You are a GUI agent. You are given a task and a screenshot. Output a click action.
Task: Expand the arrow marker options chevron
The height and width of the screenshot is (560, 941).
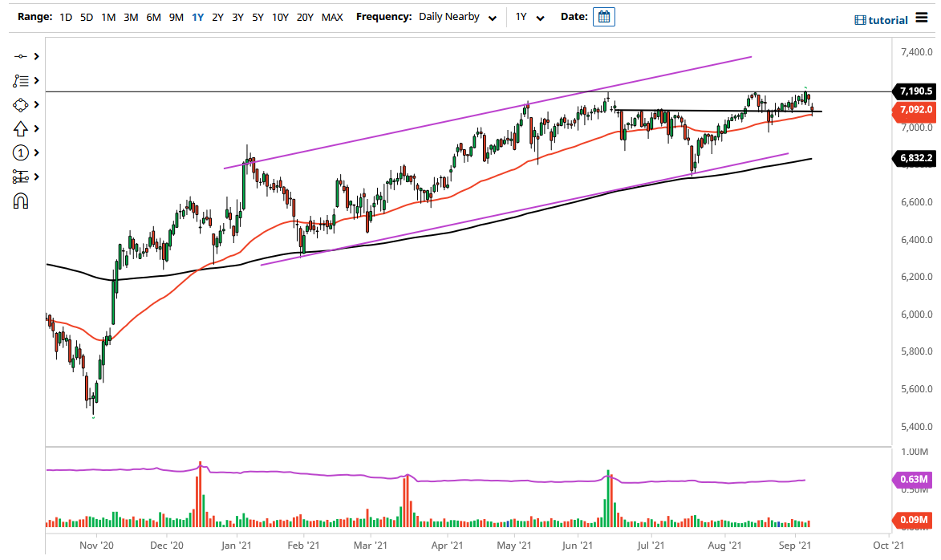(x=37, y=128)
